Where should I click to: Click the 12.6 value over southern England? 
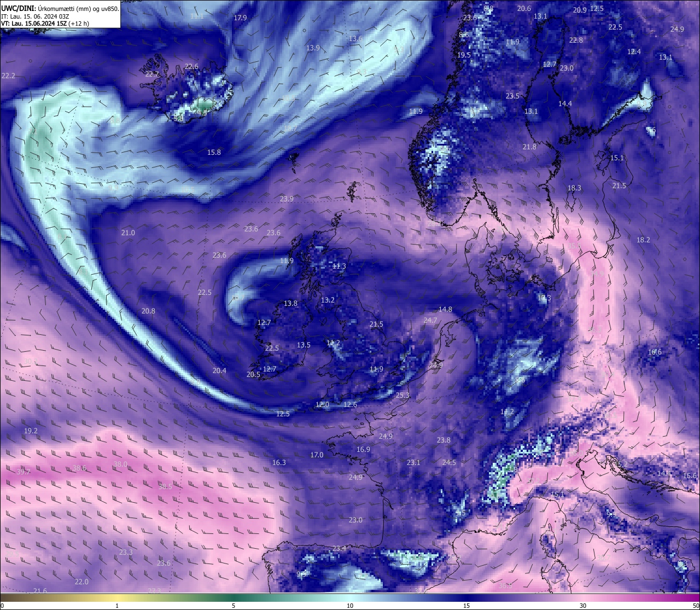pos(350,404)
